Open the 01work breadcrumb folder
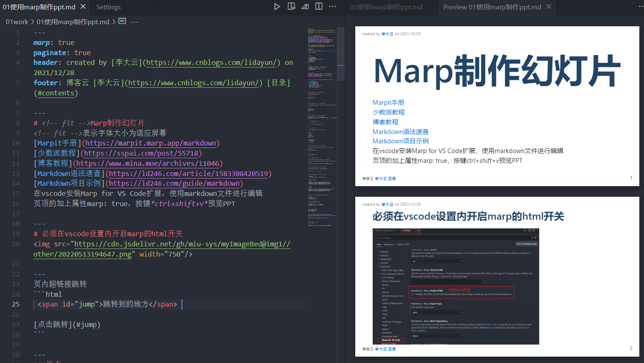 pyautogui.click(x=17, y=22)
